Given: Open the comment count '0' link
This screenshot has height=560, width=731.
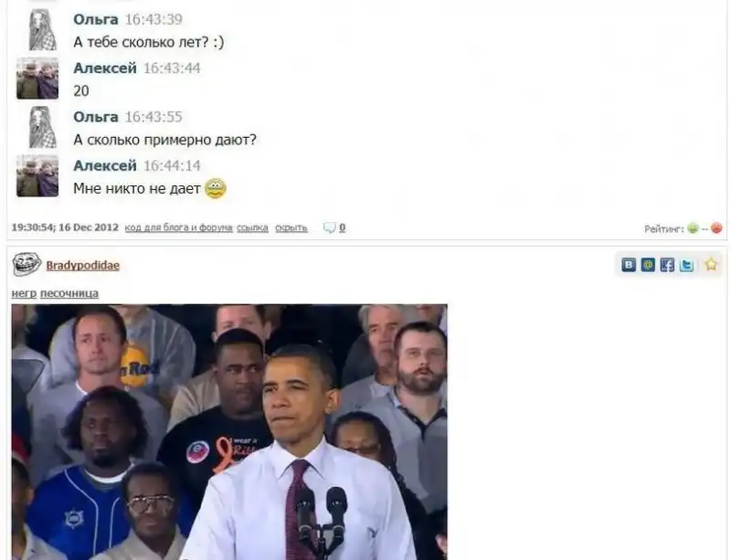Looking at the screenshot, I should pyautogui.click(x=342, y=227).
